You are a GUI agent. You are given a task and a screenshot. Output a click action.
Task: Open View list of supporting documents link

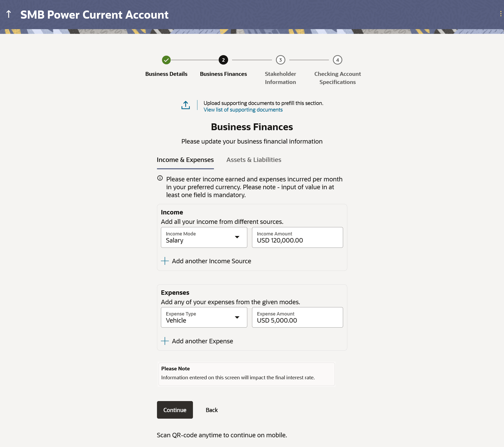click(243, 110)
